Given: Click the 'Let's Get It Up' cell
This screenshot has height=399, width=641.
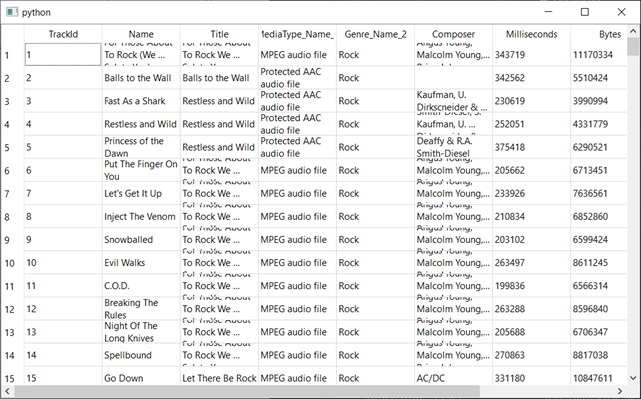Looking at the screenshot, I should coord(141,193).
